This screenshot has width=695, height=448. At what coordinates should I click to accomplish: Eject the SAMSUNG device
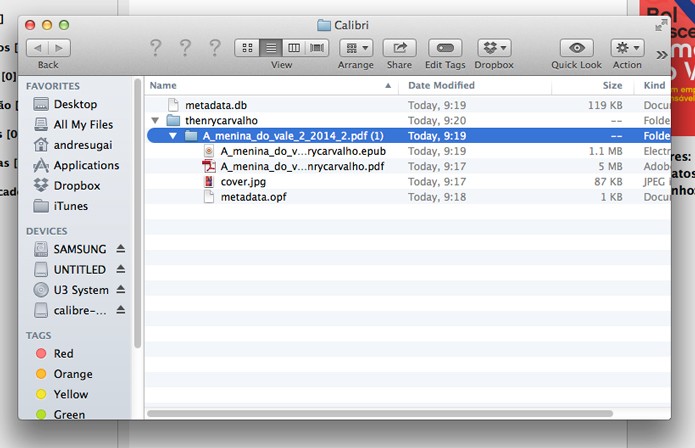(121, 249)
